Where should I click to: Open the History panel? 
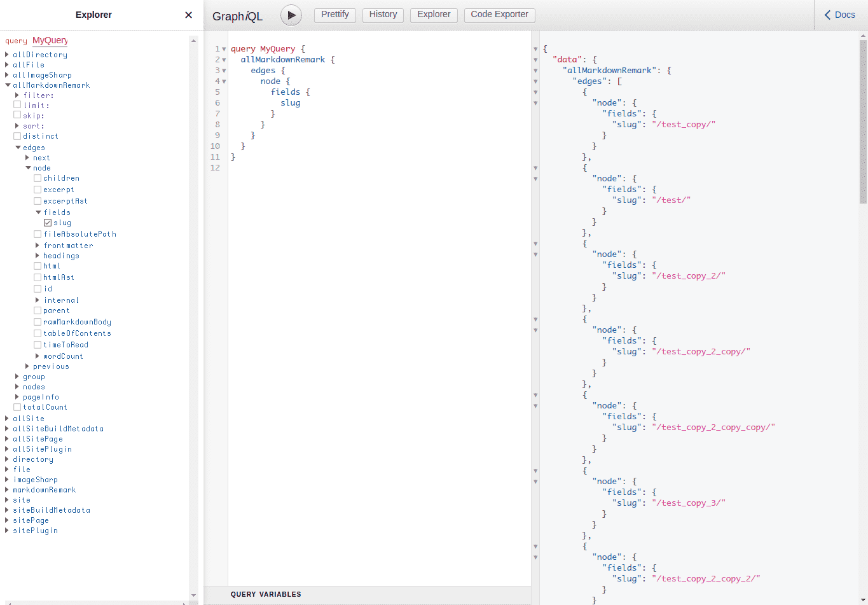383,15
